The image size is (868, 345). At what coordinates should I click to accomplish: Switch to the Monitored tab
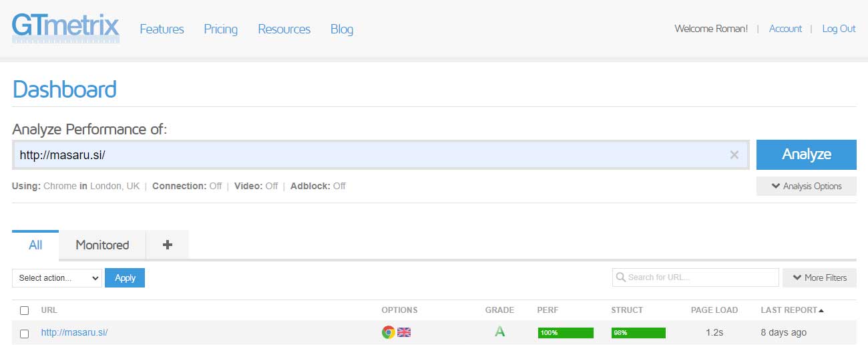[x=102, y=245]
